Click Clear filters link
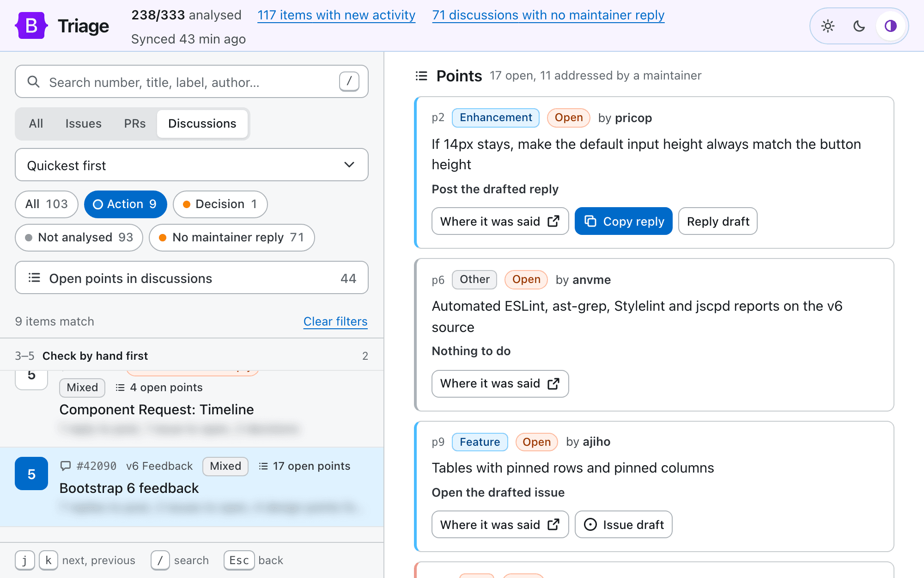 (335, 321)
